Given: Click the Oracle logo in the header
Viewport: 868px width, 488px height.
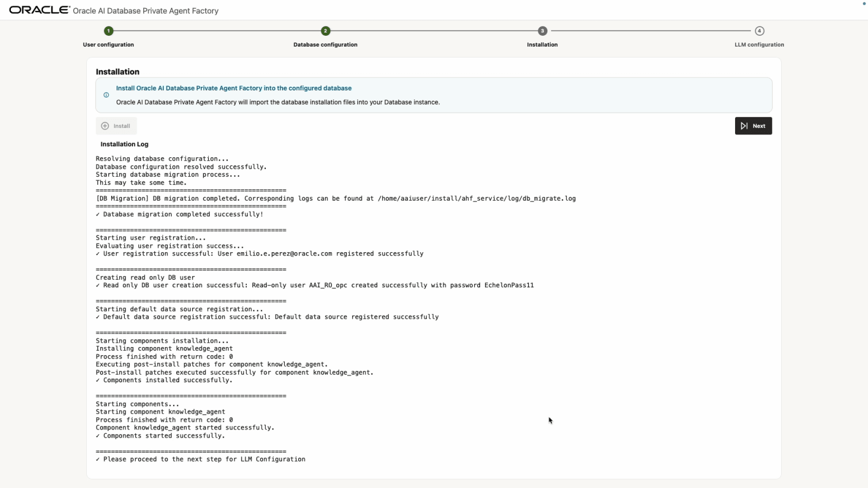Looking at the screenshot, I should click(40, 10).
